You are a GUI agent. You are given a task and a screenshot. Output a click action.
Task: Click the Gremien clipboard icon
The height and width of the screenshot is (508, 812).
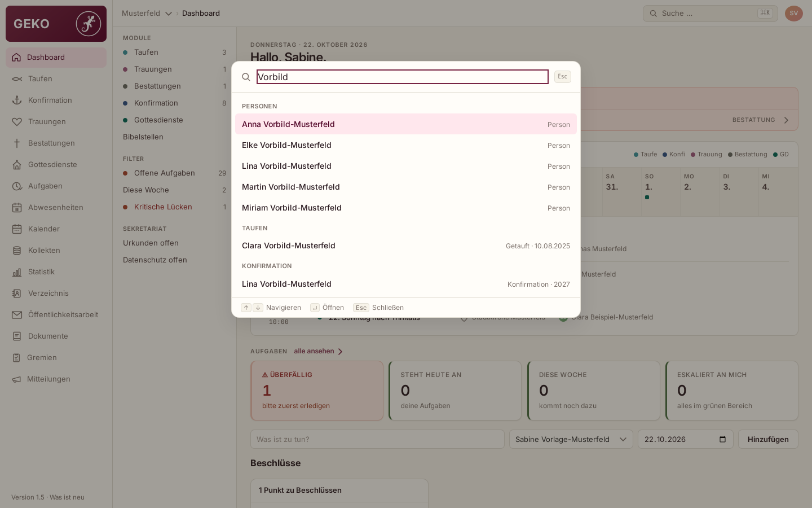(x=16, y=358)
